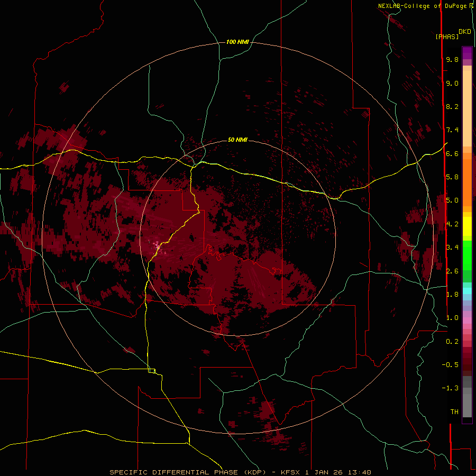Click the 0.2 value on the legend
The width and height of the screenshot is (476, 476).
(452, 342)
